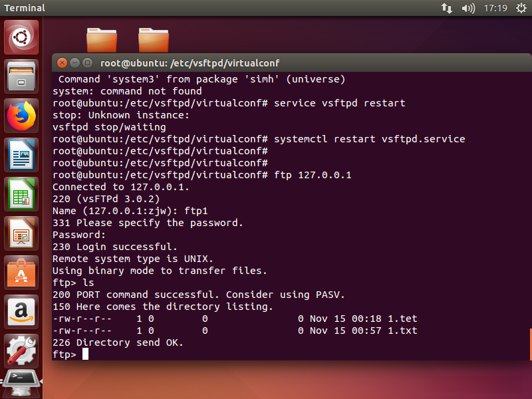Click the '230 Login successful.' line
The width and height of the screenshot is (532, 399).
pos(114,247)
